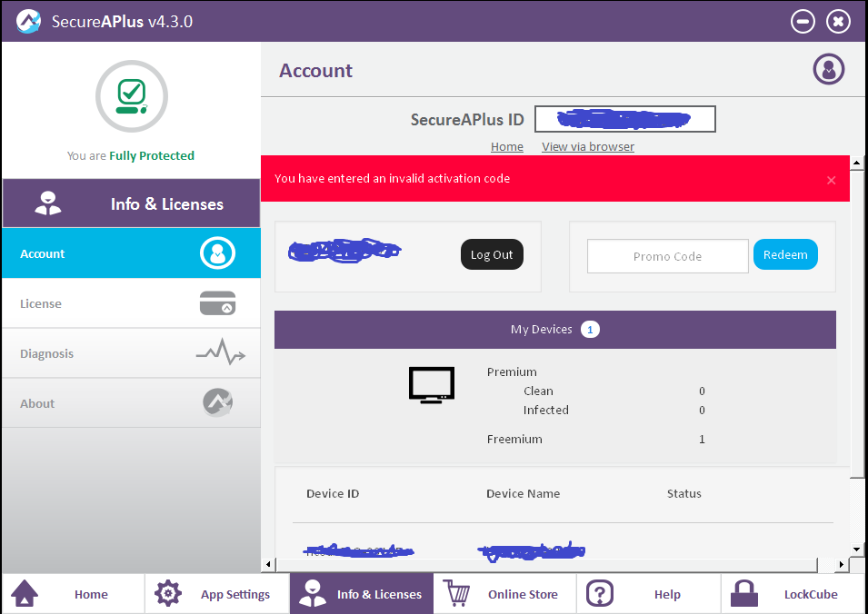Click the monitor device icon under My Devices
Image resolution: width=868 pixels, height=614 pixels.
432,385
